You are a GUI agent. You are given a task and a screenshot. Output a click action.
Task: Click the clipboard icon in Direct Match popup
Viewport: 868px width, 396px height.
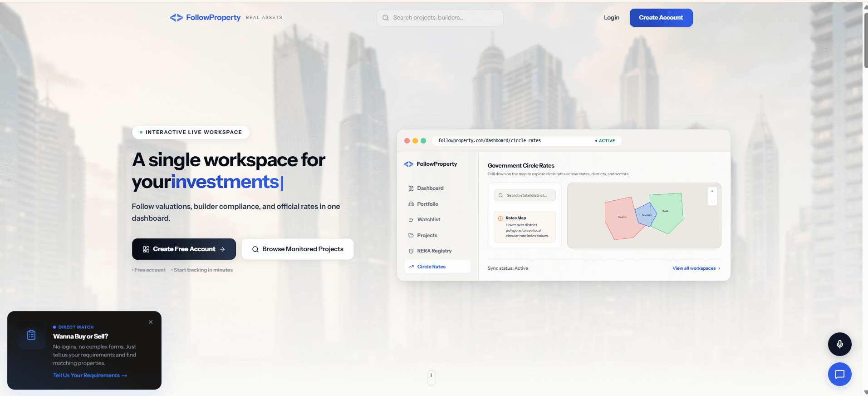coord(31,335)
